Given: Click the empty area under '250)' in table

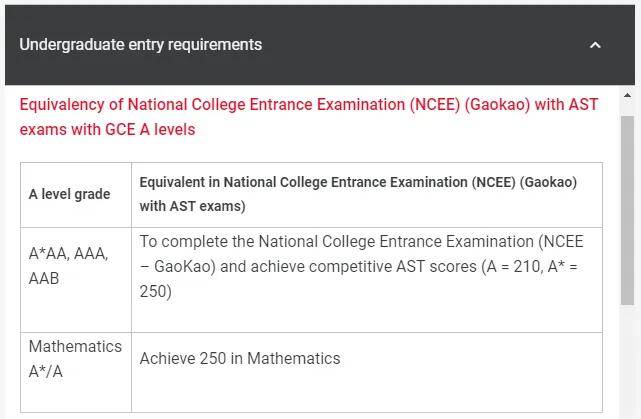Looking at the screenshot, I should (367, 317).
